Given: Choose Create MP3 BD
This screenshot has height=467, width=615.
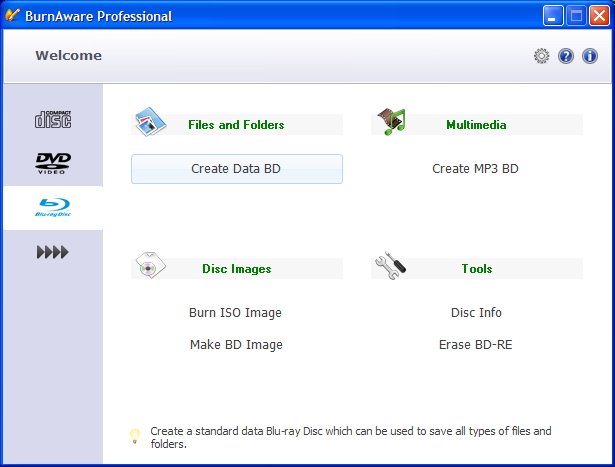Looking at the screenshot, I should [x=475, y=169].
